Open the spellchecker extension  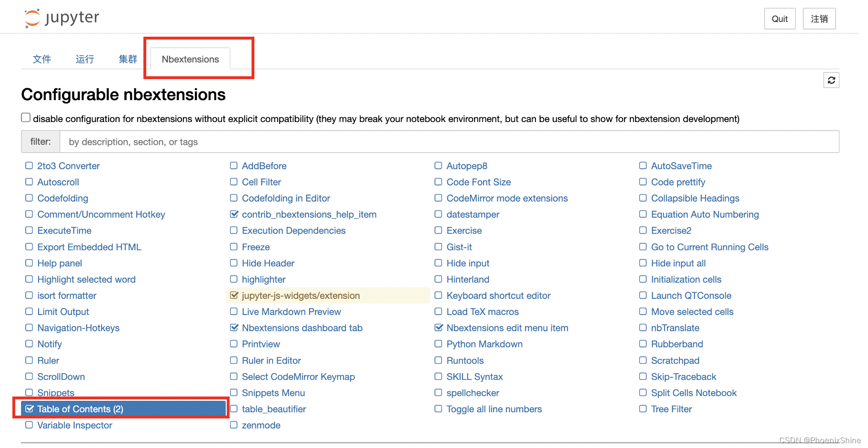[473, 393]
